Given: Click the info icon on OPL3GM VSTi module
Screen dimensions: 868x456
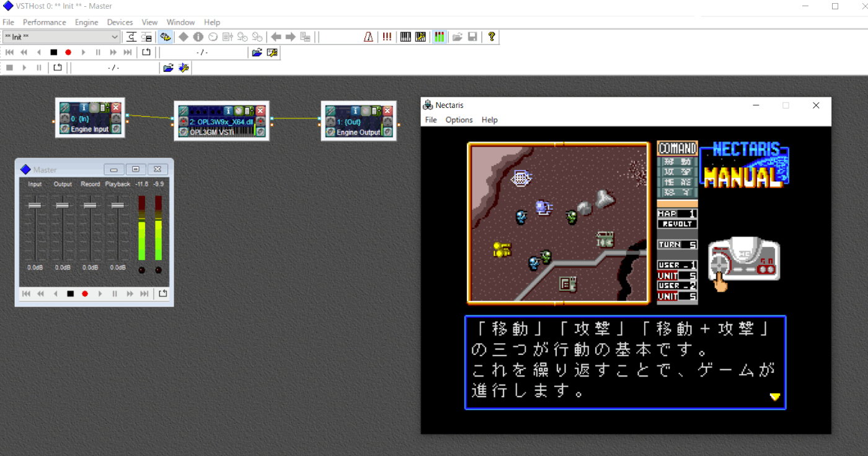Looking at the screenshot, I should tap(229, 110).
